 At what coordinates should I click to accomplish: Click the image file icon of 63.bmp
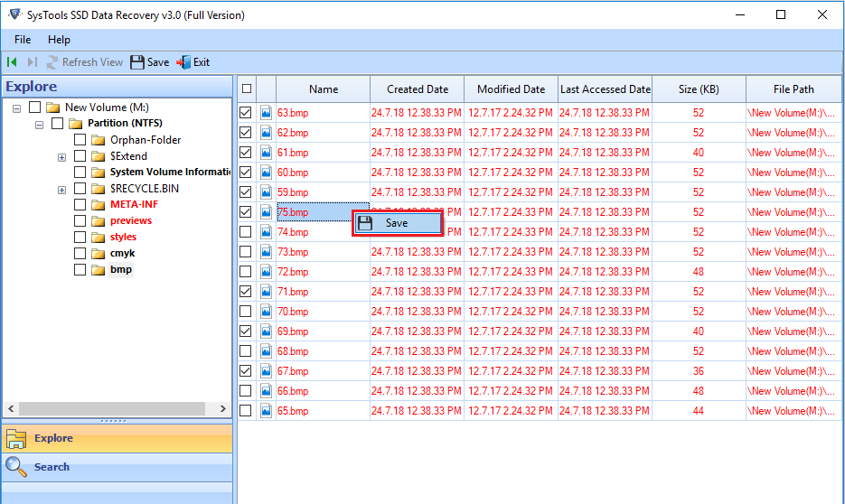point(267,113)
